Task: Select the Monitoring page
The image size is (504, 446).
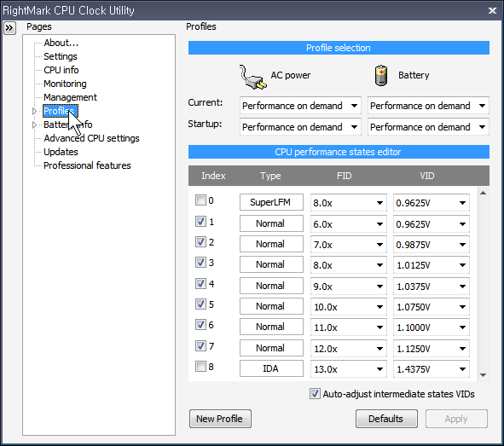Action: point(66,84)
